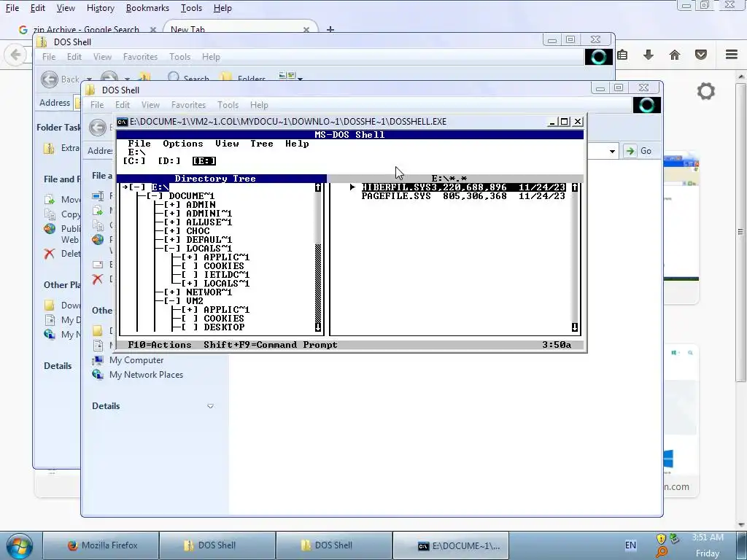Open the Firefox downloads arrow icon
The height and width of the screenshot is (560, 747).
648,55
